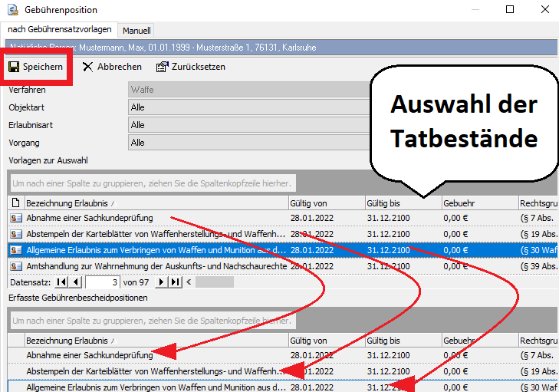Open the Vorgang dropdown

click(x=245, y=143)
